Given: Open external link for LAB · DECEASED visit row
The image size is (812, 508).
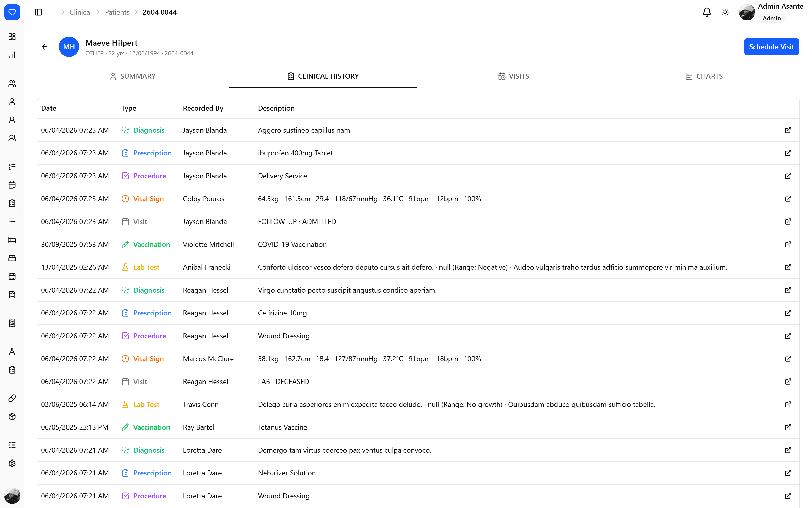Looking at the screenshot, I should 788,381.
